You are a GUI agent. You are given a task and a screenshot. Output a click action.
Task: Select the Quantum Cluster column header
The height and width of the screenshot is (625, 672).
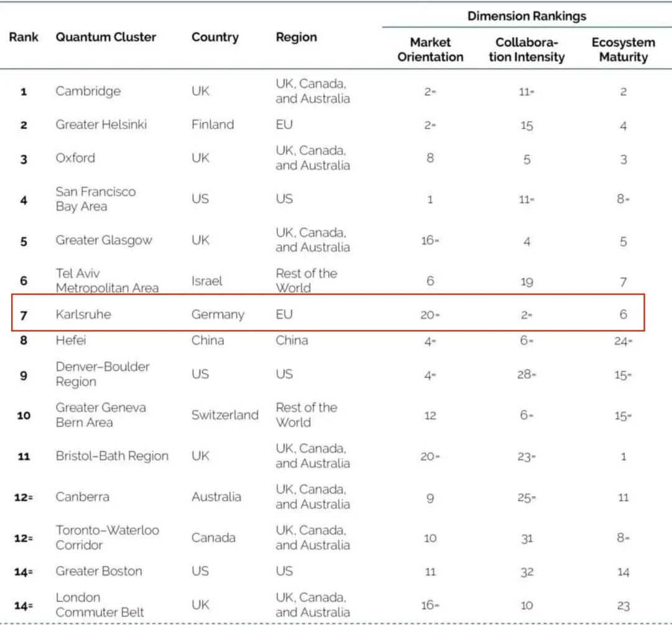pyautogui.click(x=106, y=37)
